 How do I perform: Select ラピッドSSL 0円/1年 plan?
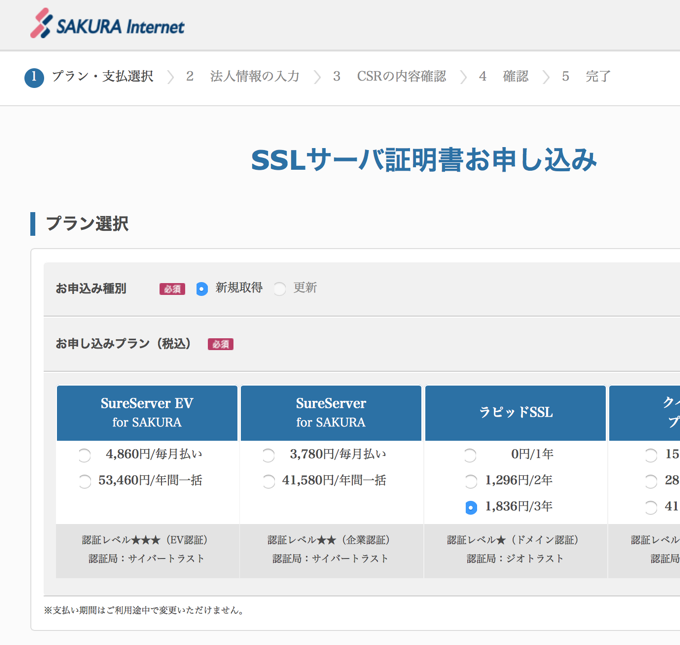click(x=470, y=455)
